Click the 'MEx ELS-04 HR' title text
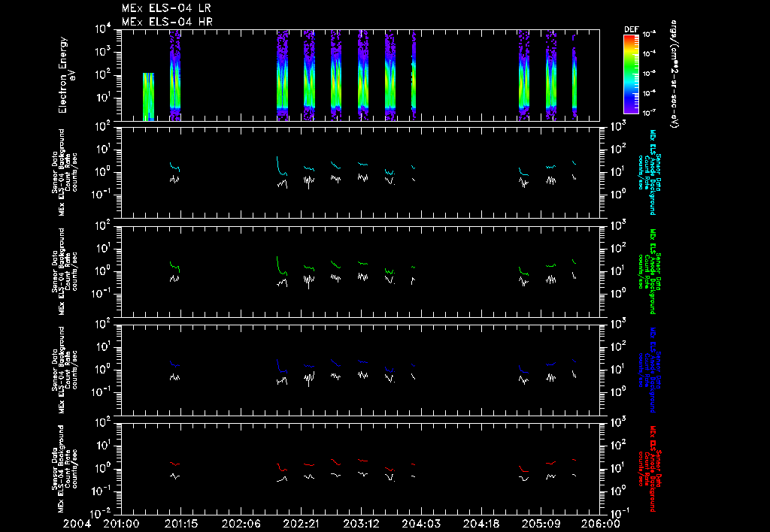This screenshot has width=770, height=532. (167, 22)
